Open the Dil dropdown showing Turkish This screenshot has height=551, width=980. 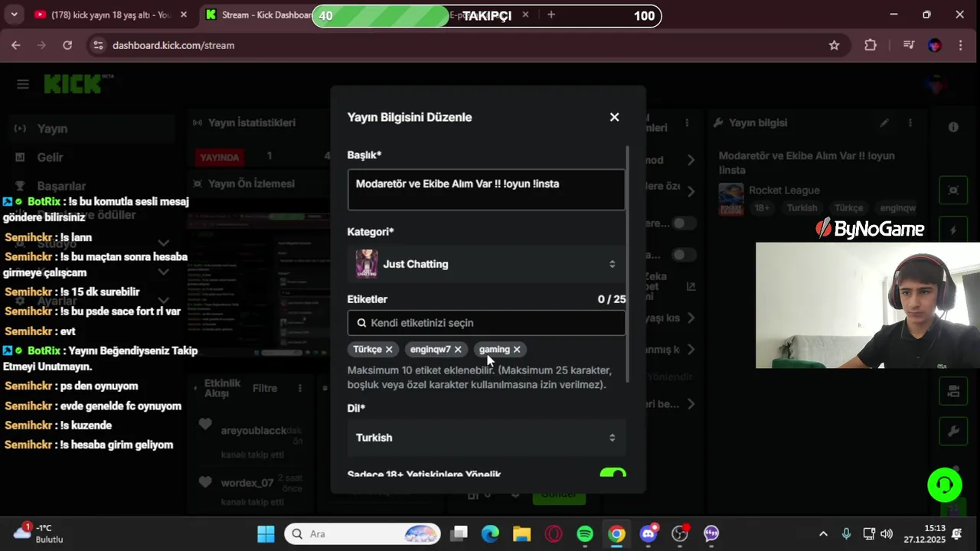tap(486, 438)
